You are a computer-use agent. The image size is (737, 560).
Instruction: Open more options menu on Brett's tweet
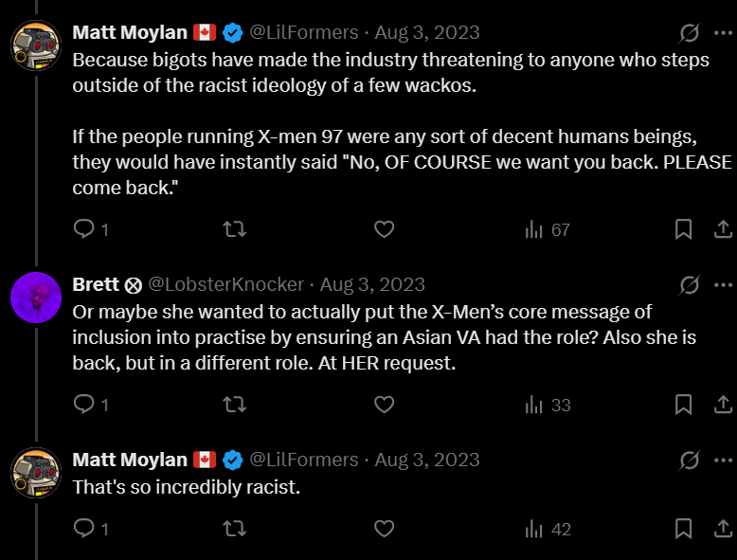pos(723,285)
